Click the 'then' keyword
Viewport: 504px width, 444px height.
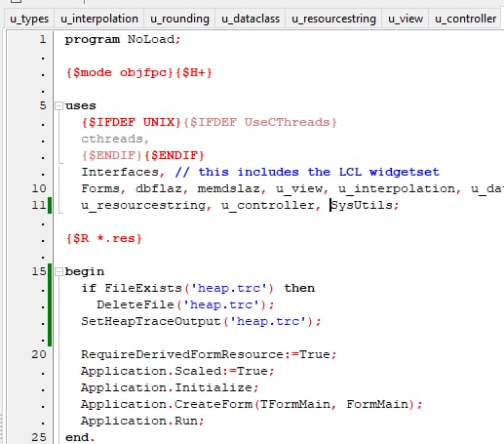coord(299,288)
